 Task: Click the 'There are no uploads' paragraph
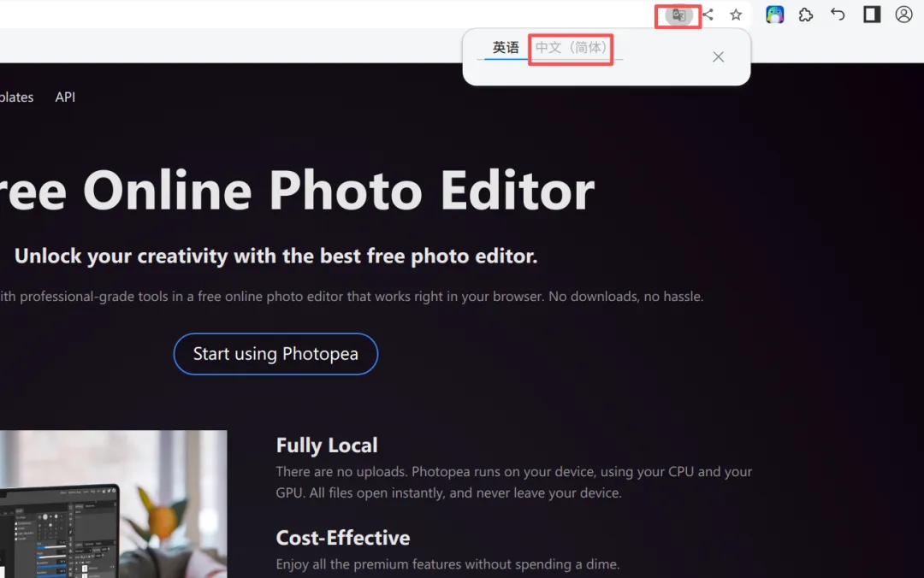click(x=514, y=482)
